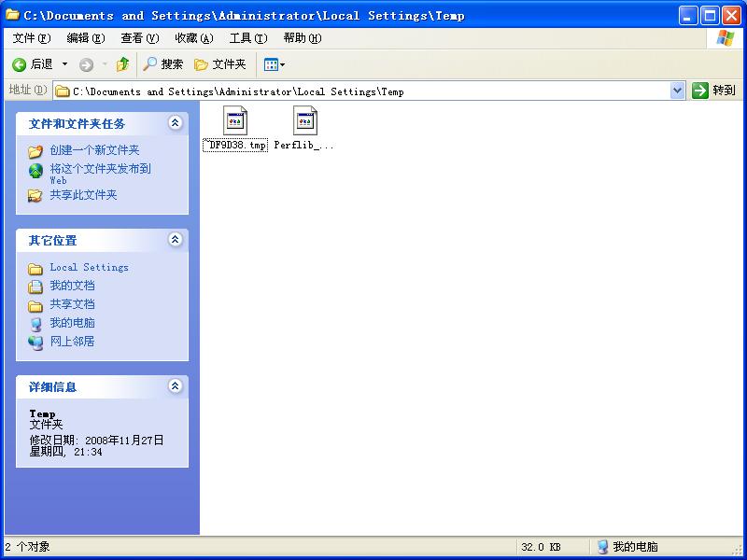This screenshot has width=747, height=560.
Task: Click the 详细信息 panel header title
Action: click(x=53, y=387)
